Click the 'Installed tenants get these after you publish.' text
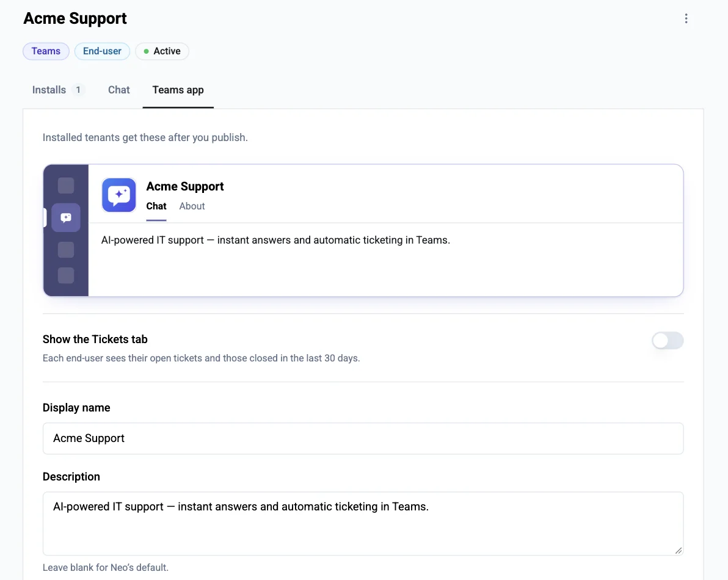 tap(145, 137)
